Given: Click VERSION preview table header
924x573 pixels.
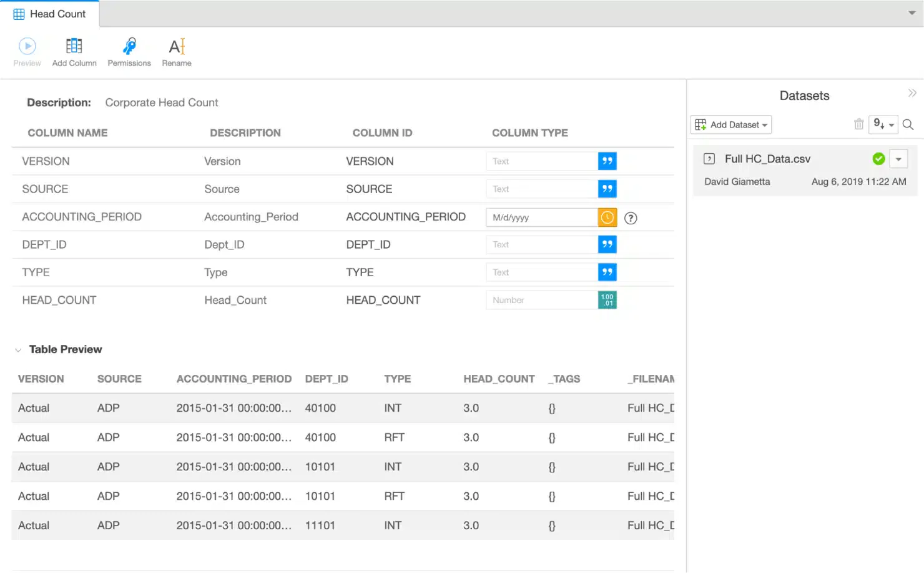Looking at the screenshot, I should point(41,379).
